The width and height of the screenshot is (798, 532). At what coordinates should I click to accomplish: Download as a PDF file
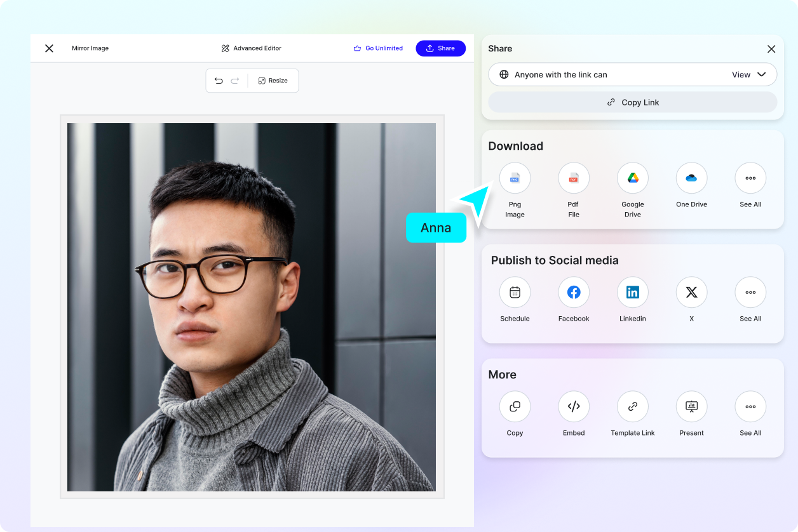click(573, 178)
